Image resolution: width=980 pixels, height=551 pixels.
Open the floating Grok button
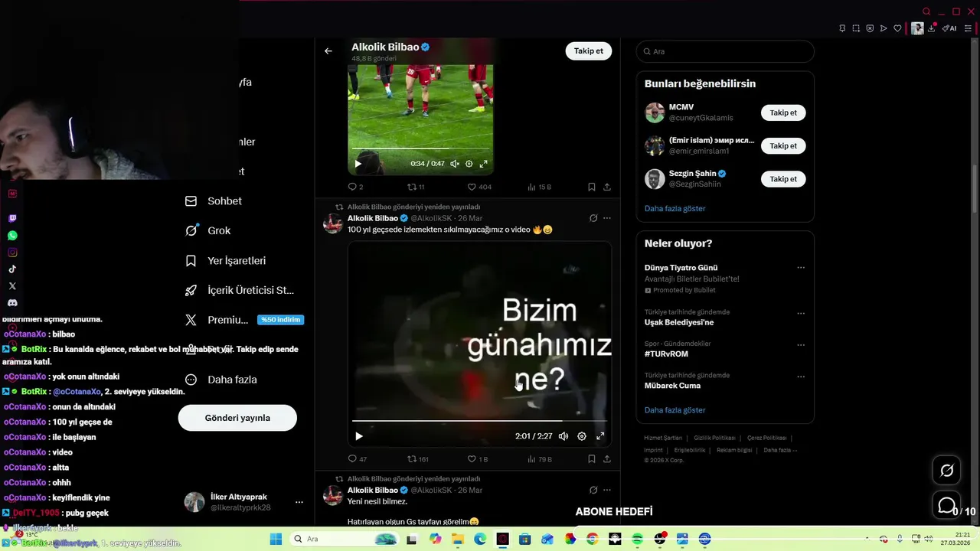coord(947,471)
